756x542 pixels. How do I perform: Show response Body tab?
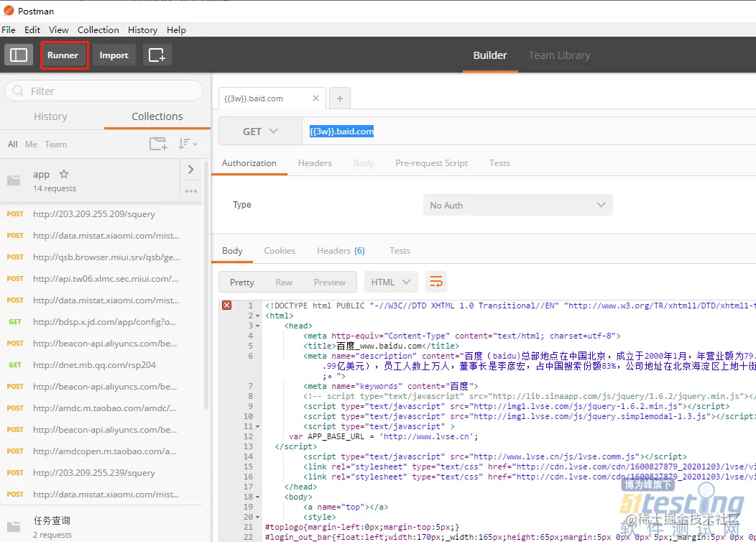(x=232, y=251)
